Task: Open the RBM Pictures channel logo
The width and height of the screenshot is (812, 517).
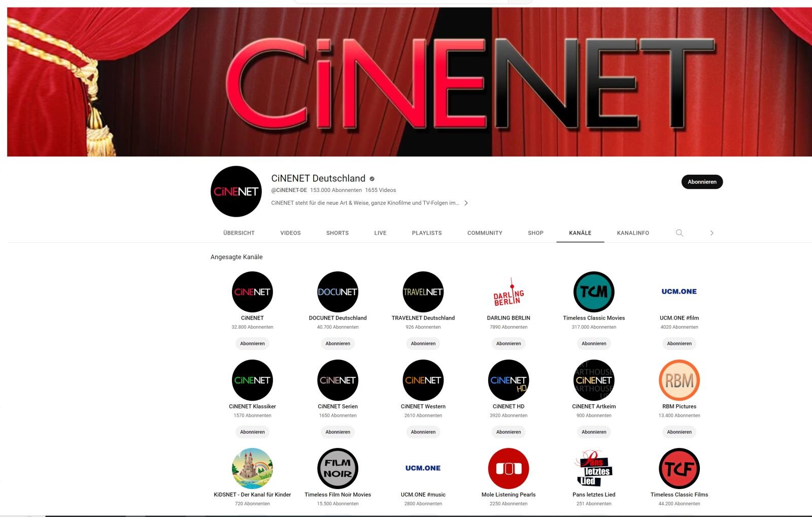Action: point(679,380)
